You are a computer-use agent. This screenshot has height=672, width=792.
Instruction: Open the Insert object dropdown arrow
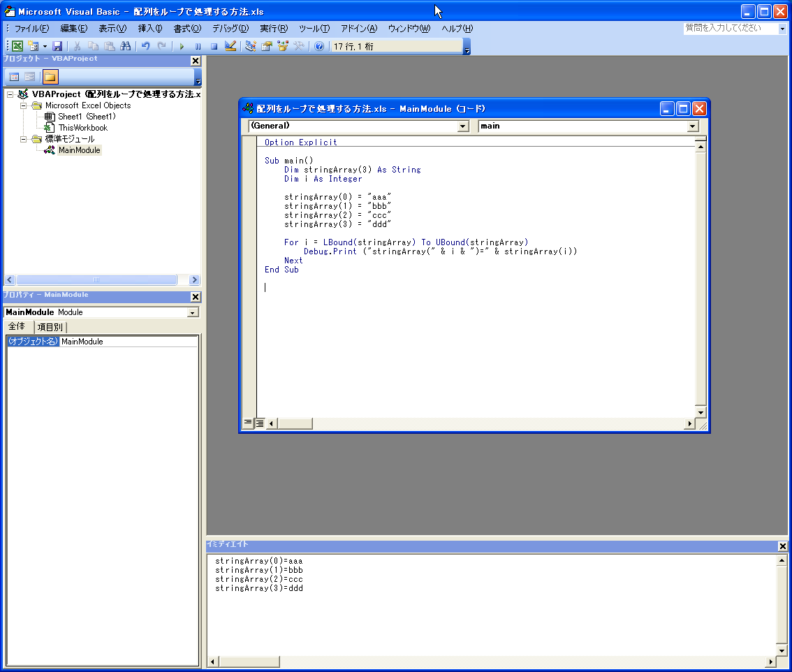coord(45,46)
